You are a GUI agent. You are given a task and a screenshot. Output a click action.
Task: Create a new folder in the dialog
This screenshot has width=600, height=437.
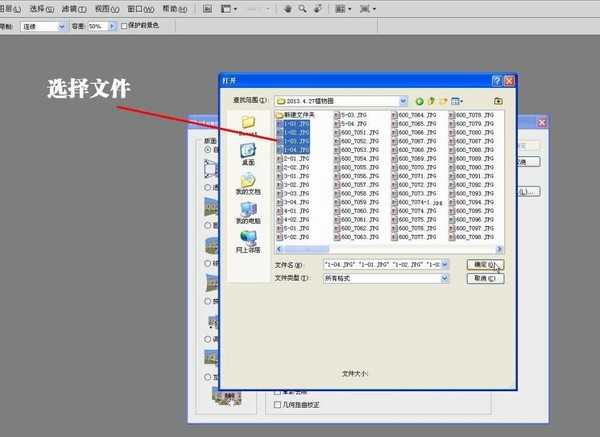(x=444, y=101)
